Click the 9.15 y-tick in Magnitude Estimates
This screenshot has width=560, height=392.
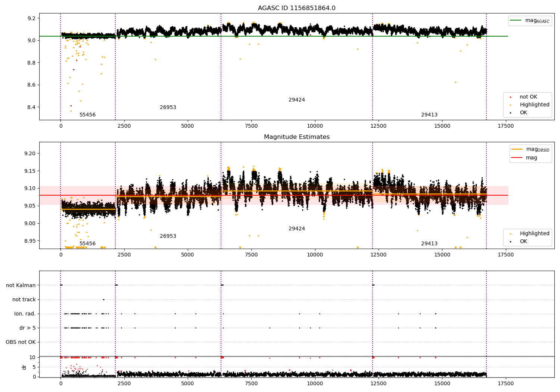[x=30, y=171]
